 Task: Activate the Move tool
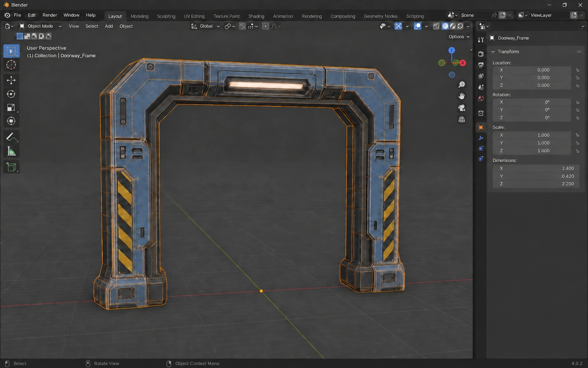point(11,80)
